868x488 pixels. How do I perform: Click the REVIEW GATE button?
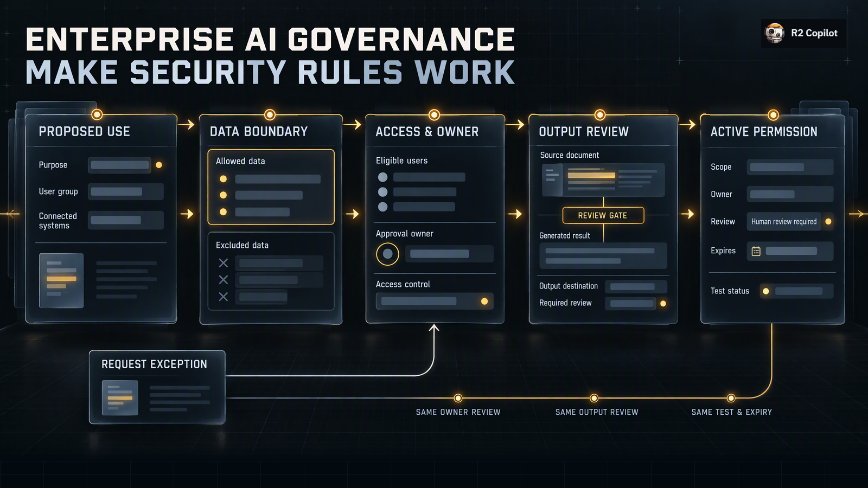(x=603, y=215)
